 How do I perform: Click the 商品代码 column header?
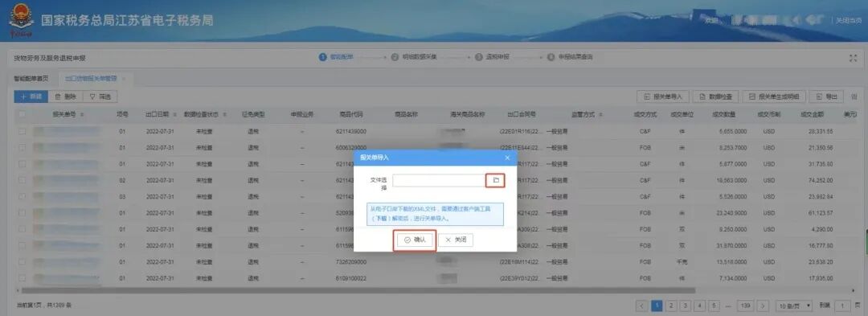351,114
